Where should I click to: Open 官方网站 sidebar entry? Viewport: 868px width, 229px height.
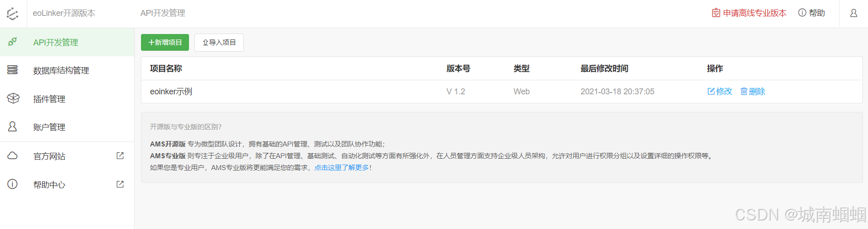coord(67,156)
